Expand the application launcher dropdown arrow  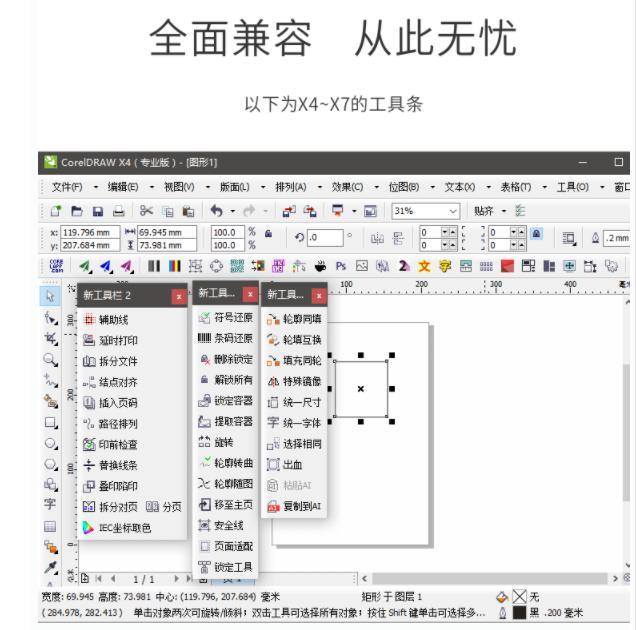(354, 211)
